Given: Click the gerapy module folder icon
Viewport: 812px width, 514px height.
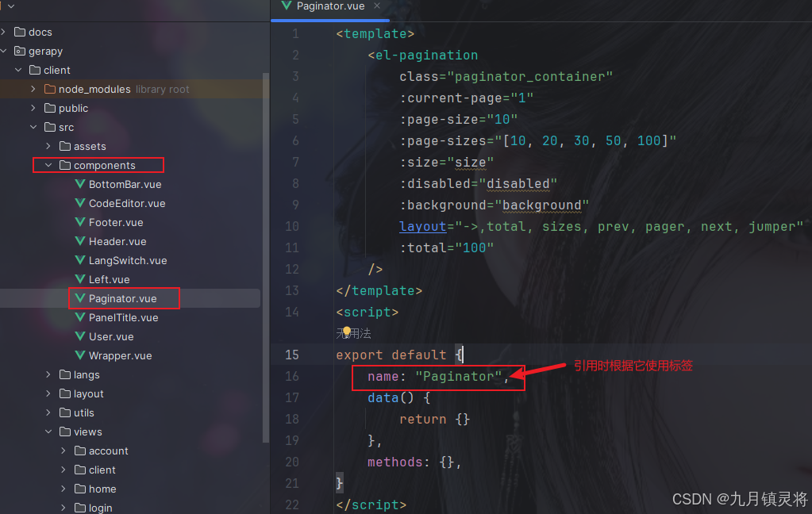Looking at the screenshot, I should point(20,51).
